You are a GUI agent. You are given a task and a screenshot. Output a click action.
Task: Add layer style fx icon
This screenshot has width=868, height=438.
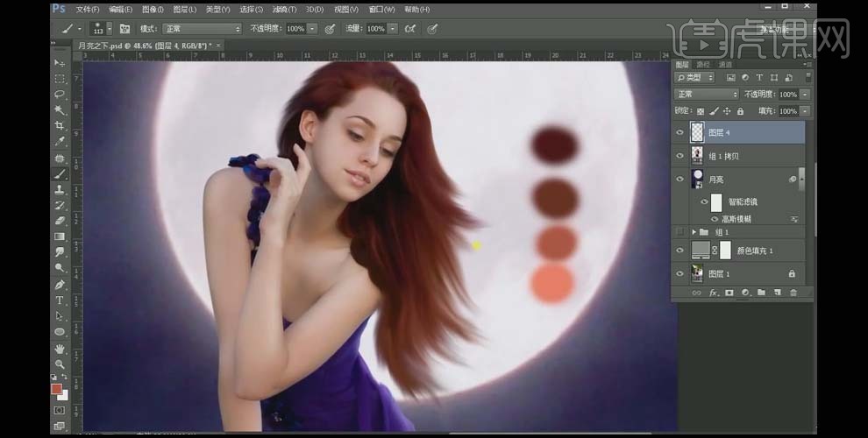[713, 293]
